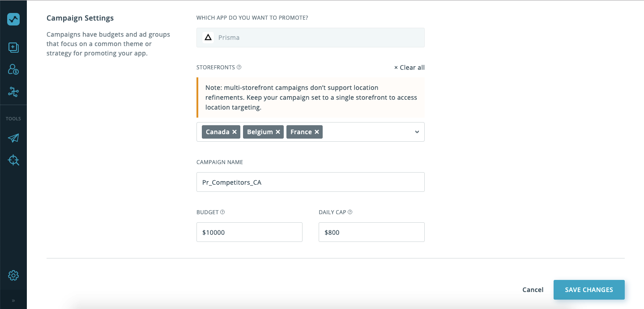The height and width of the screenshot is (309, 644).
Task: Open the add campaign sidebar icon
Action: pyautogui.click(x=13, y=47)
